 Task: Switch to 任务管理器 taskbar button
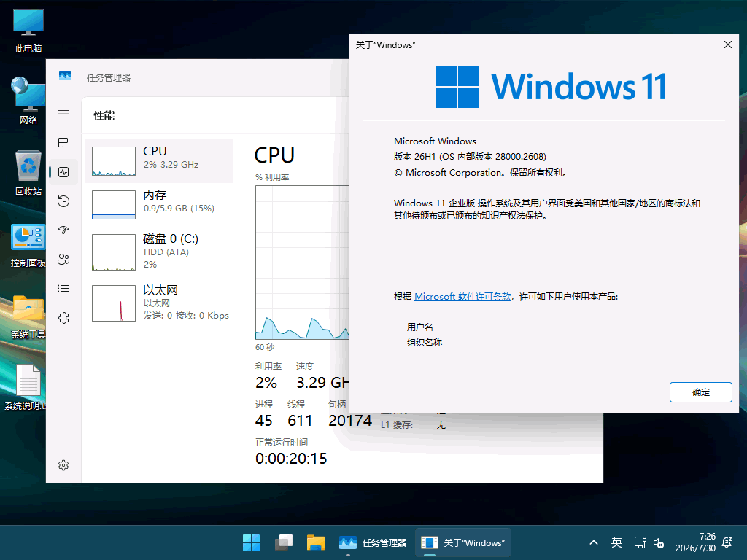[x=373, y=542]
